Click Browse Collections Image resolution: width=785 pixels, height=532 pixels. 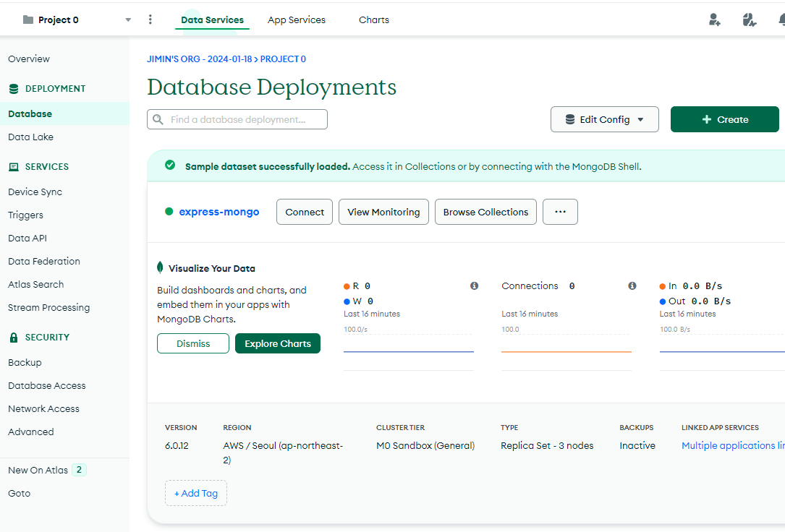click(485, 212)
